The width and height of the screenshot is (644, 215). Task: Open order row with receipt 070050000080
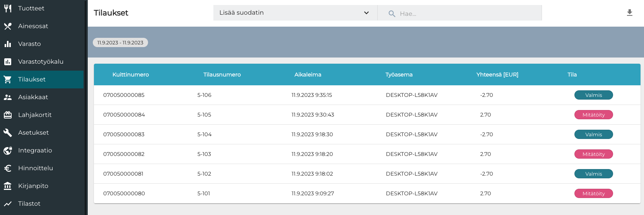pos(124,193)
